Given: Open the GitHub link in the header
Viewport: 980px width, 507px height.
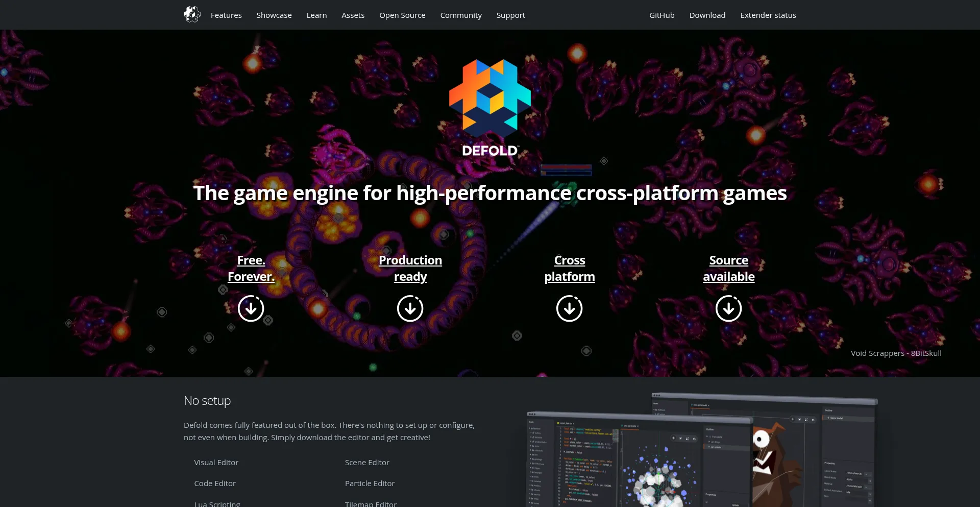Looking at the screenshot, I should click(661, 15).
